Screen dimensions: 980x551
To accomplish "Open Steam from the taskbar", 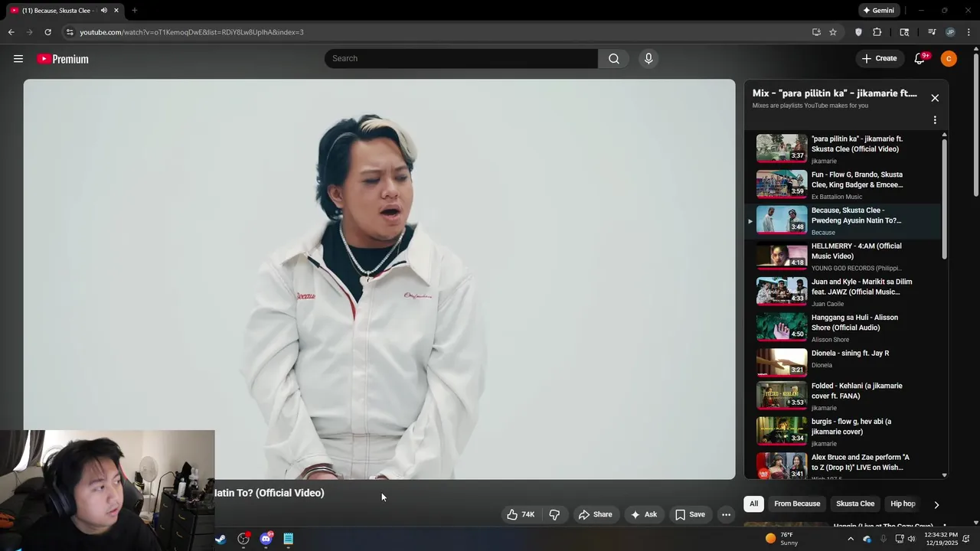I will click(x=220, y=539).
